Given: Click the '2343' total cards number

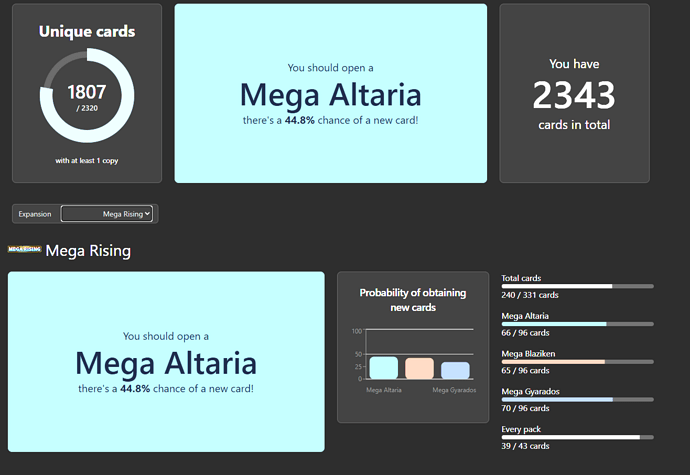Looking at the screenshot, I should point(574,95).
